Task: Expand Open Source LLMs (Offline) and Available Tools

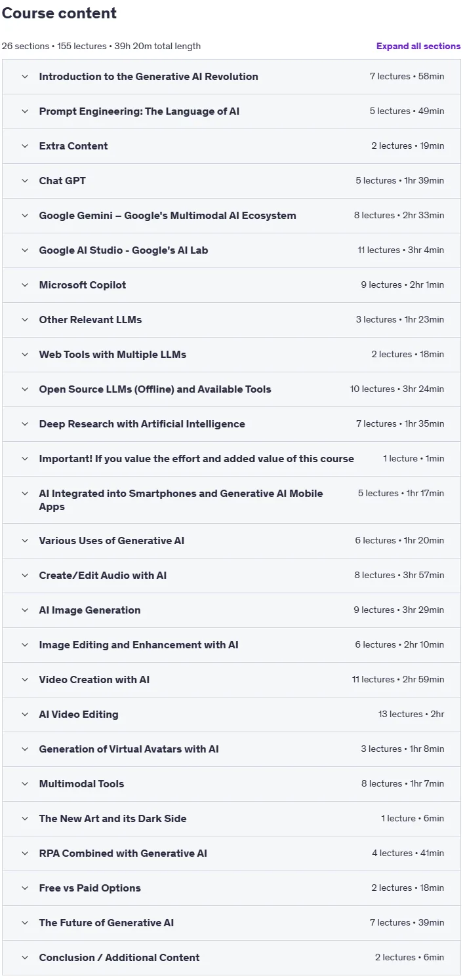Action: 232,389
